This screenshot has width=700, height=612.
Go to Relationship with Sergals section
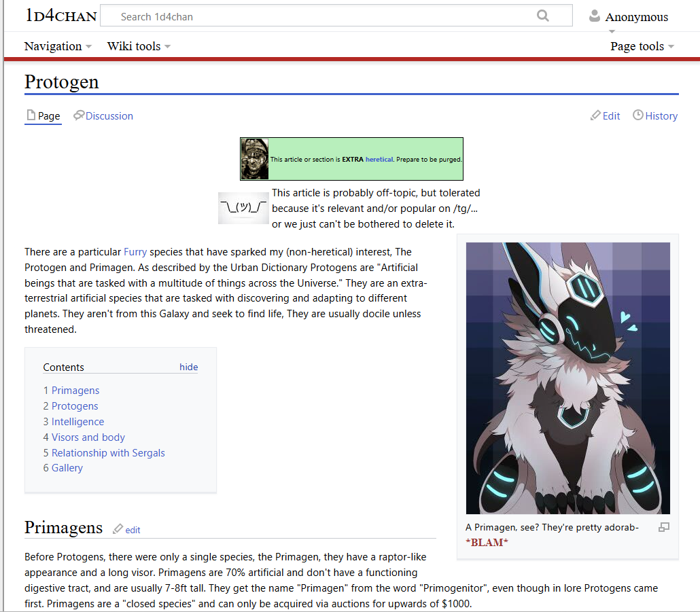[108, 453]
